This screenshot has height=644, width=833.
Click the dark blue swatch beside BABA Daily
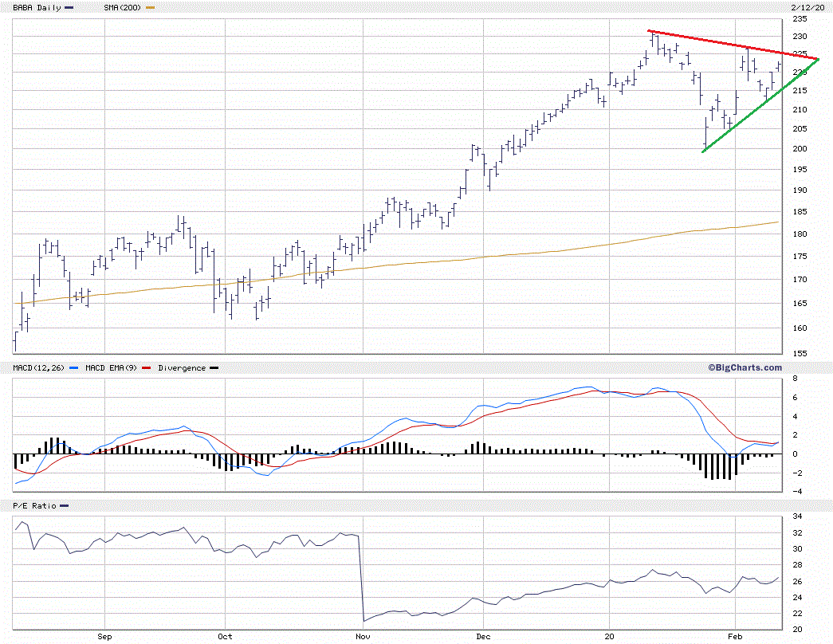(x=69, y=7)
